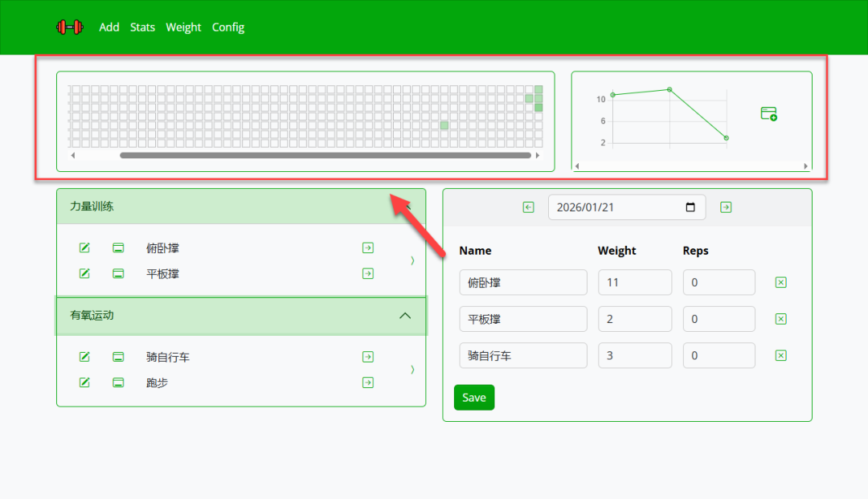Go to next day arrow
This screenshot has width=868, height=499.
coord(726,207)
